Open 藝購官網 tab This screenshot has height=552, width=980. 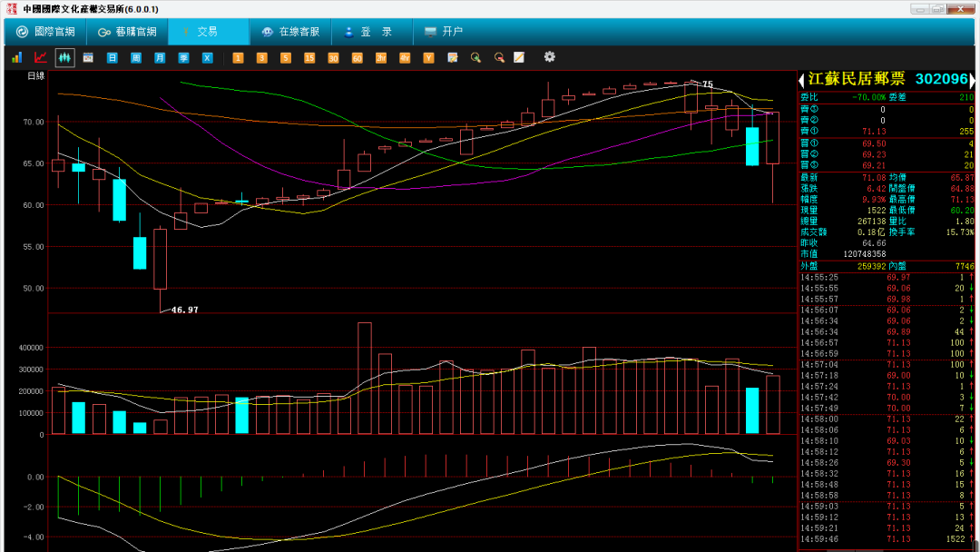127,32
